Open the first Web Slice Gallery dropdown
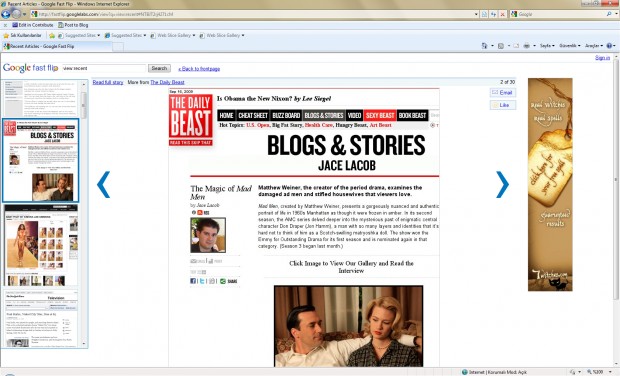 click(173, 35)
